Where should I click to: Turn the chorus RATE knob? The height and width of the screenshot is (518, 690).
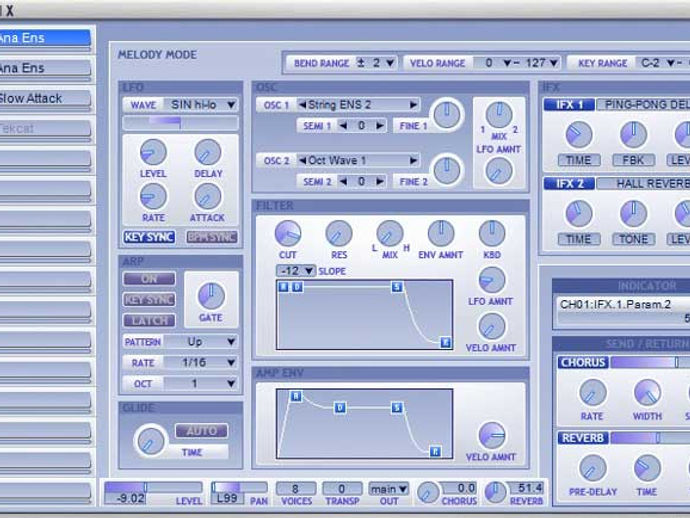592,393
